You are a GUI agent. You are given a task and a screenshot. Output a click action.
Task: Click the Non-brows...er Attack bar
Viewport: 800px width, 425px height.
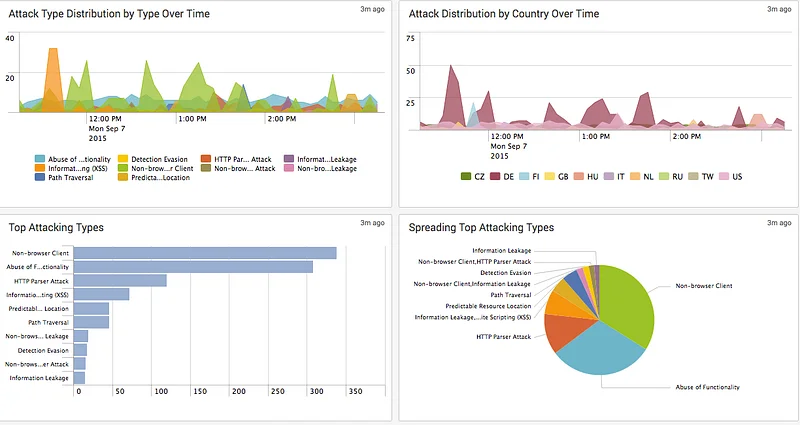pos(80,364)
